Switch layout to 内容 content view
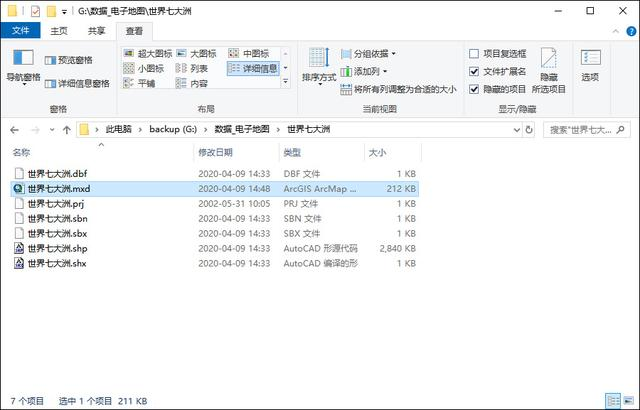This screenshot has width=640, height=410. click(192, 83)
